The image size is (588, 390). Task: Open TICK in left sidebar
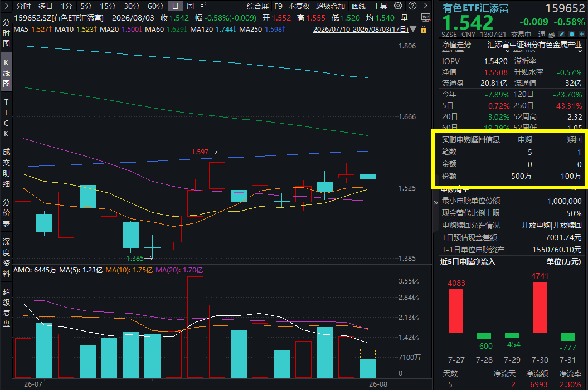point(6,118)
